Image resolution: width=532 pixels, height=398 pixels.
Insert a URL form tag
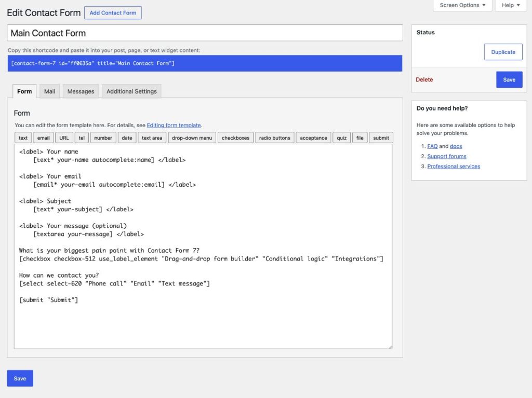point(64,138)
